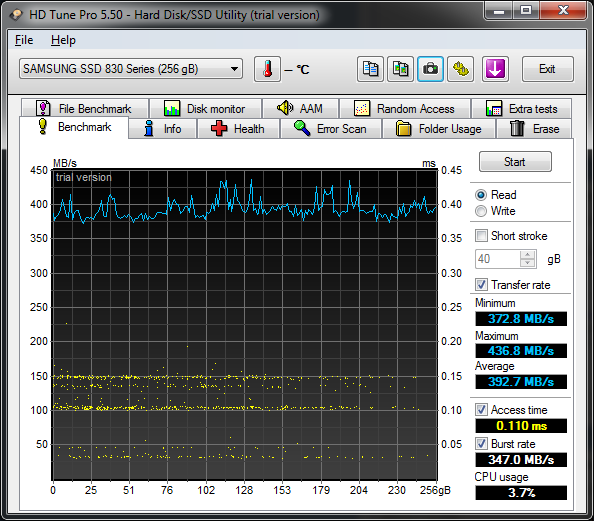Uncheck the Transfer rate checkbox
Screen dimensions: 594x521
tap(481, 285)
